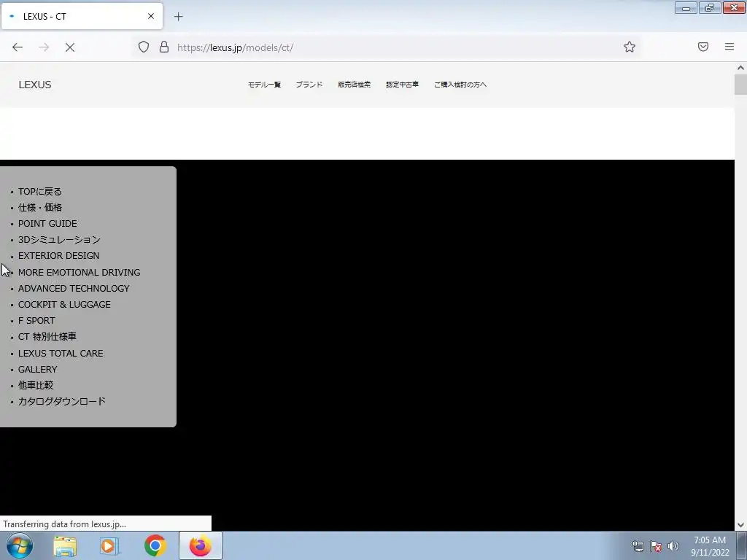
Task: Save page to Pocket
Action: click(703, 47)
